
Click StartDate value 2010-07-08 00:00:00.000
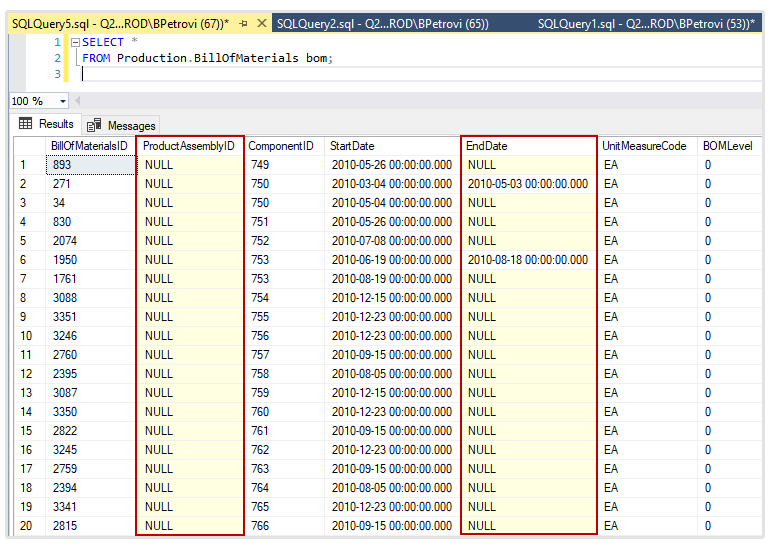point(392,241)
